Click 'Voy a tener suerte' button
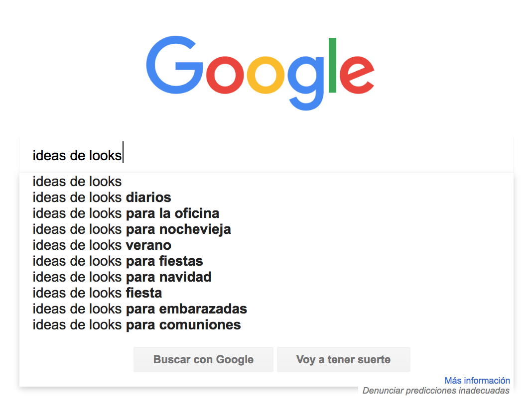The width and height of the screenshot is (532, 411). [x=343, y=359]
